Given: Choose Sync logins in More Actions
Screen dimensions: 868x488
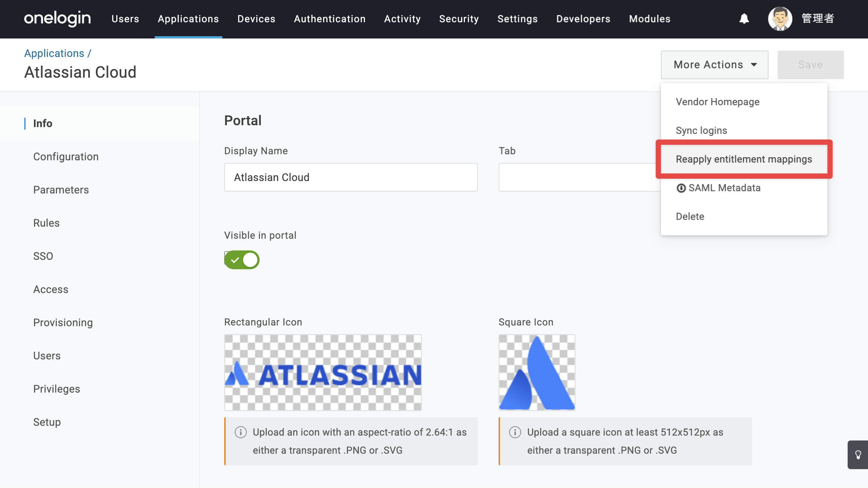Looking at the screenshot, I should 744,130.
